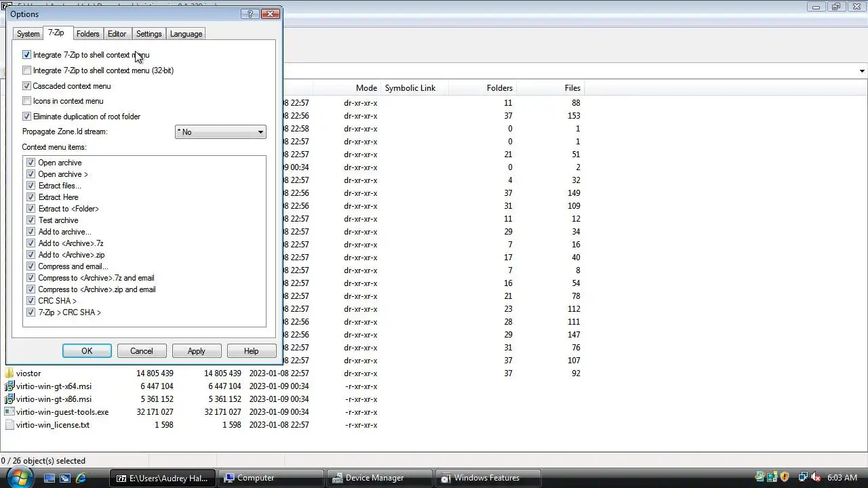Screen dimensions: 868x488
Task: Click the 7-Zip taskbar button
Action: click(163, 478)
